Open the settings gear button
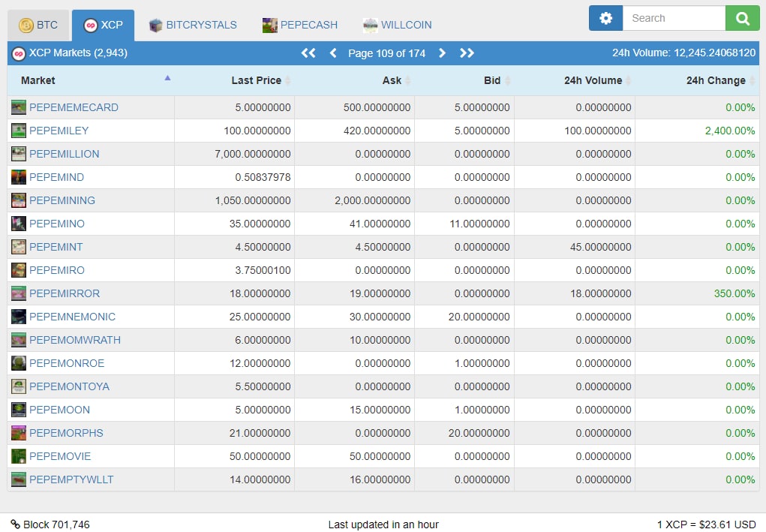Viewport: 766px width, 532px height. click(605, 18)
